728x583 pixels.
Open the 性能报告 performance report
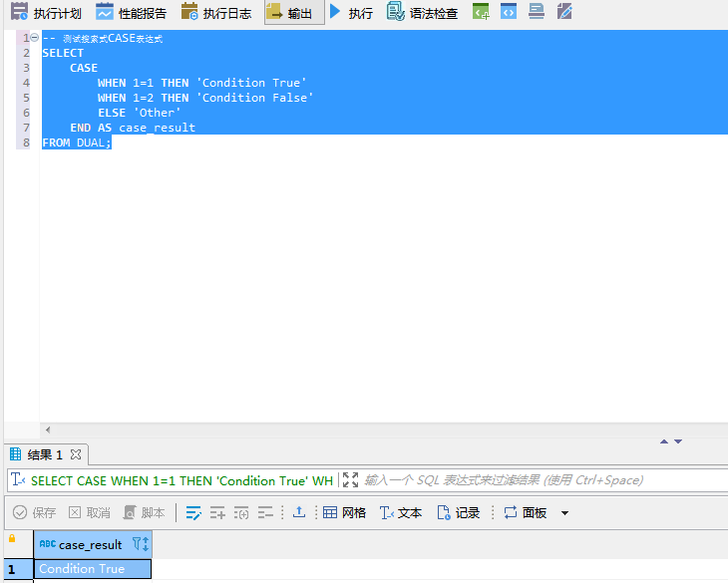[x=132, y=13]
